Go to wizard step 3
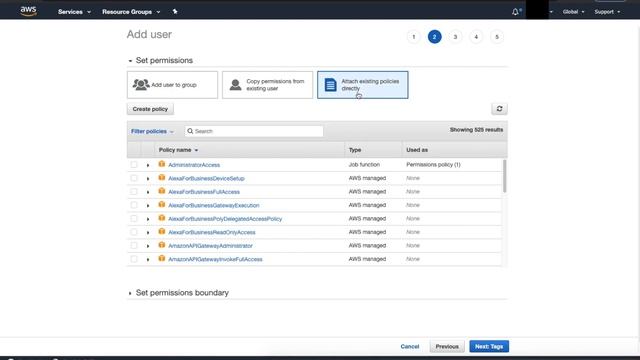The image size is (640, 360). pos(455,37)
